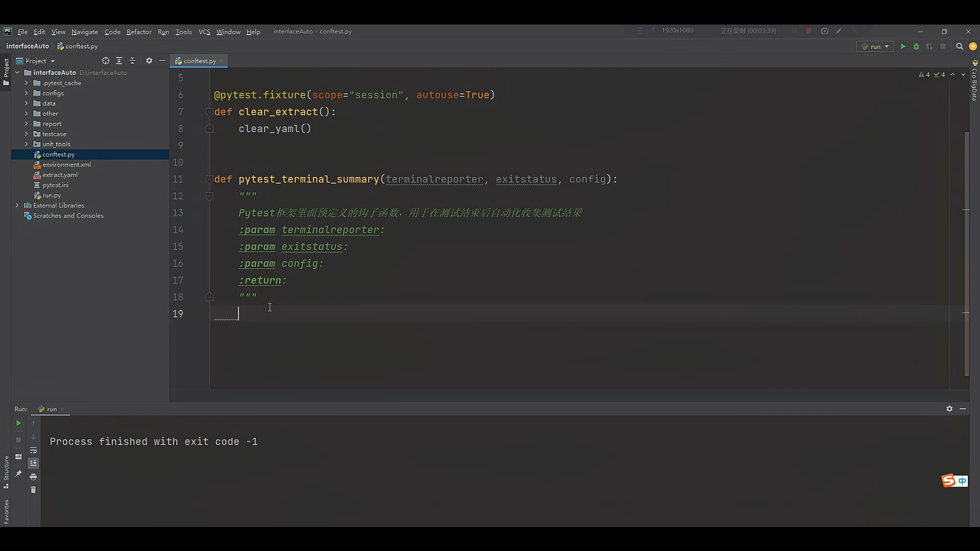The image size is (980, 551).
Task: Select Scratches and Consoles node
Action: [68, 215]
